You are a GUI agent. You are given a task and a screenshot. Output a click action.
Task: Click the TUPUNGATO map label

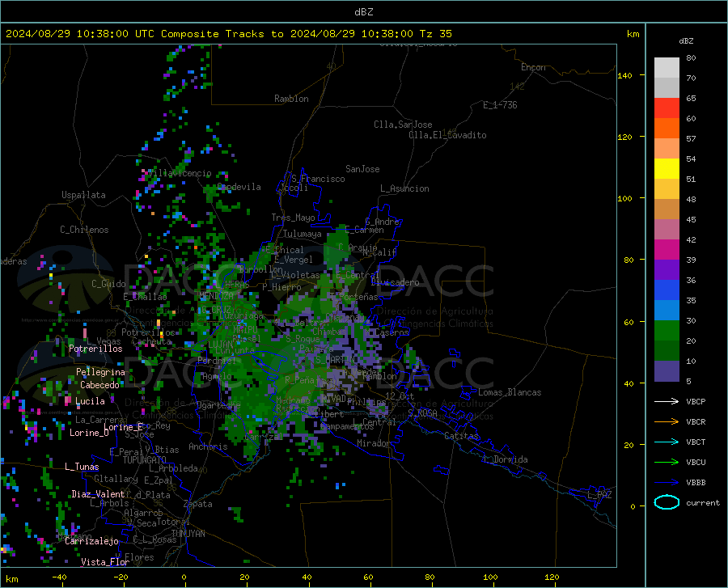click(145, 460)
